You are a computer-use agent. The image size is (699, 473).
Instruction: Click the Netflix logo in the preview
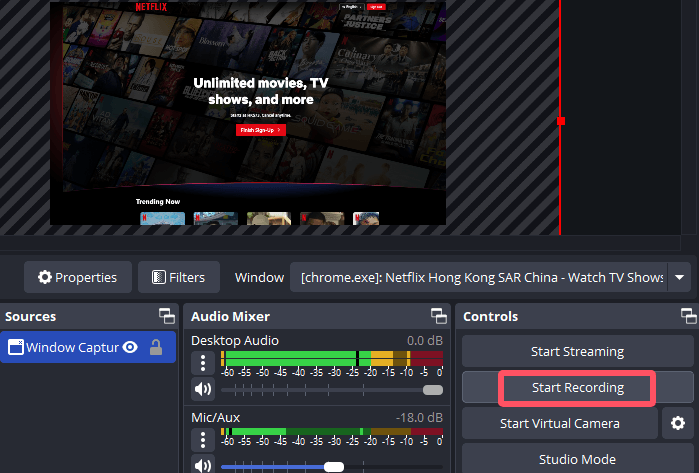coord(151,7)
